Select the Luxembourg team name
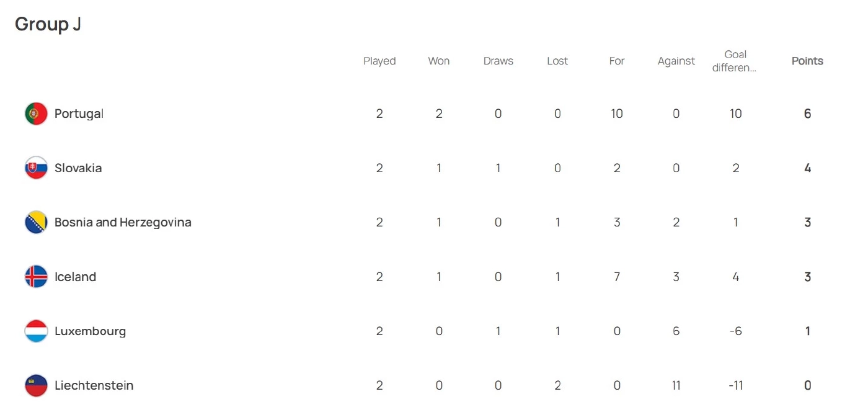868x412 pixels. pos(90,331)
